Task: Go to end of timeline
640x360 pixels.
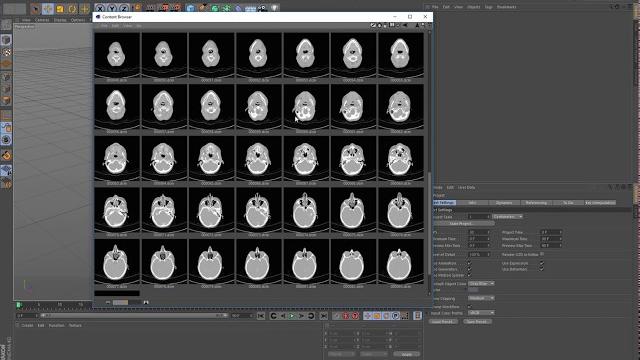Action: [324, 316]
